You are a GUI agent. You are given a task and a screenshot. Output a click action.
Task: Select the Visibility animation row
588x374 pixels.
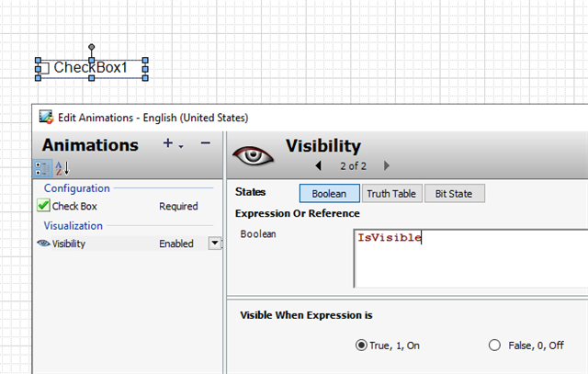(x=128, y=244)
